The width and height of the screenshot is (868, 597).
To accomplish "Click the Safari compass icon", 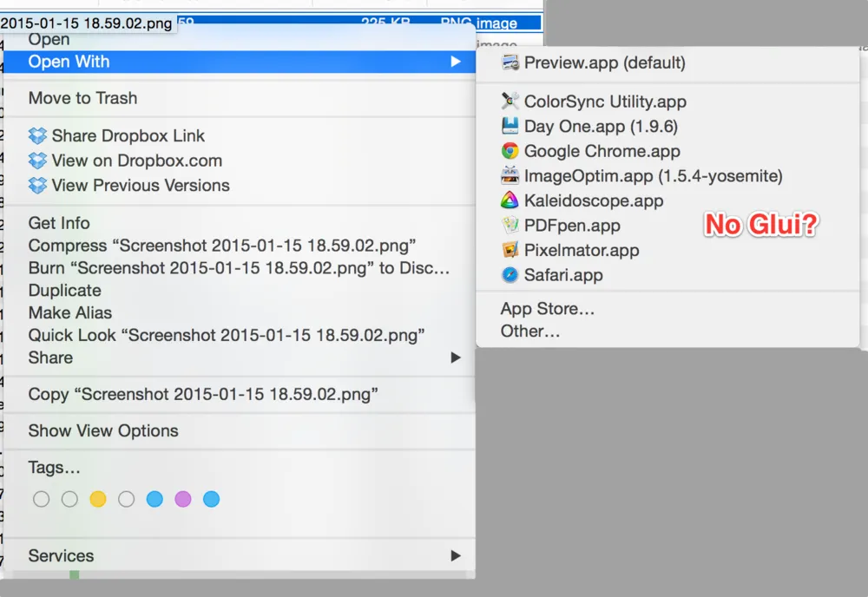I will coord(510,275).
